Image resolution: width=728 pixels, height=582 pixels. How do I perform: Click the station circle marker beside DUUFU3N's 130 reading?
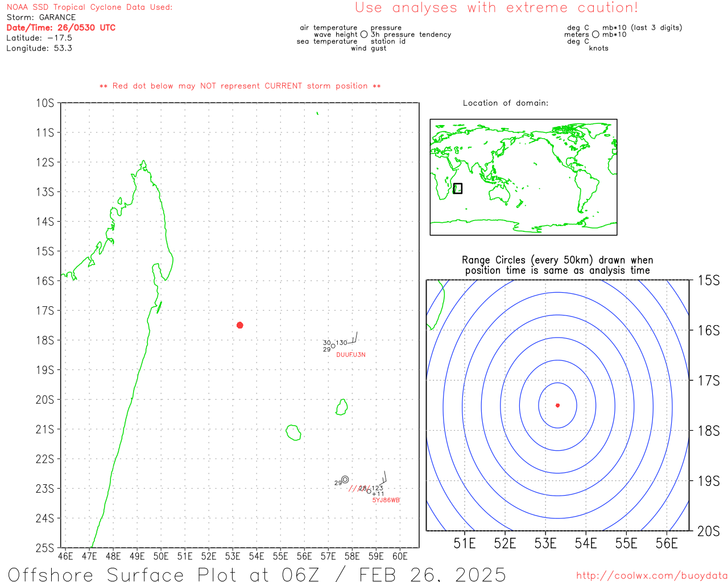[x=333, y=346]
